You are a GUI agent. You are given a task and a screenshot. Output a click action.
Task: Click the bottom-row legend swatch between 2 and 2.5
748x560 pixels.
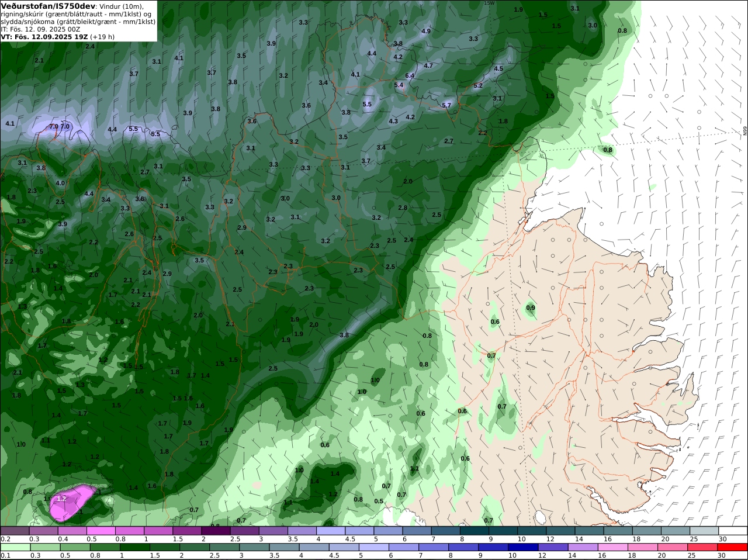click(x=194, y=548)
